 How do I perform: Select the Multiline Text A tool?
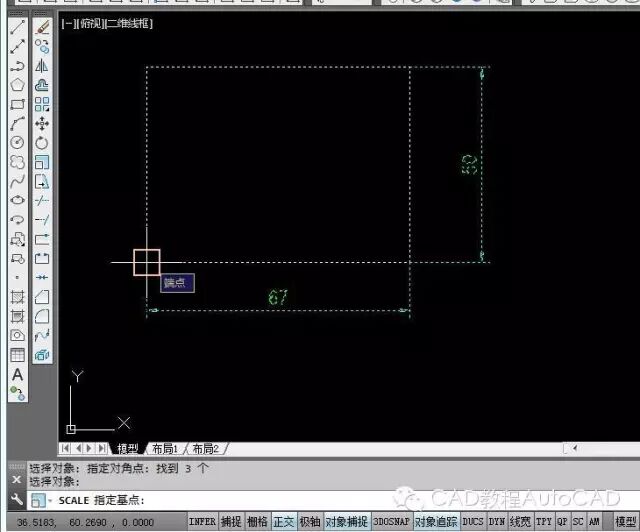(x=17, y=374)
